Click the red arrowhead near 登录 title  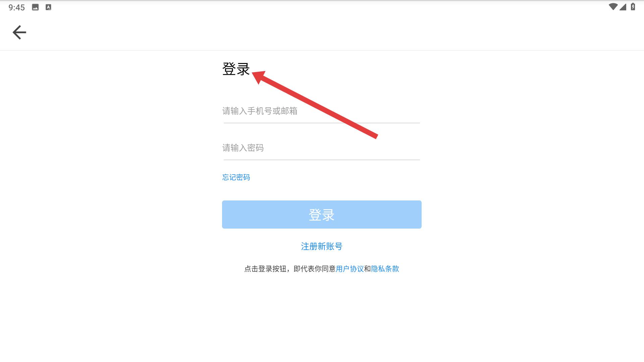pyautogui.click(x=259, y=77)
